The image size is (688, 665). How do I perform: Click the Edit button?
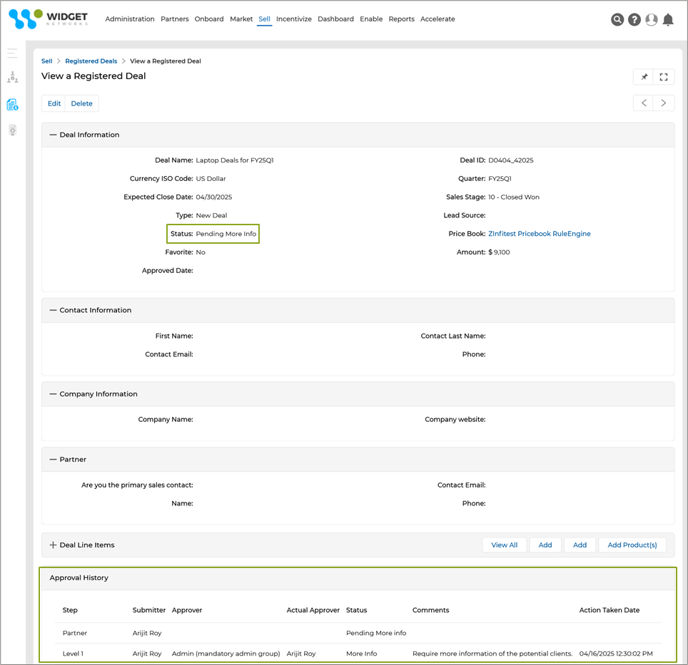(54, 103)
